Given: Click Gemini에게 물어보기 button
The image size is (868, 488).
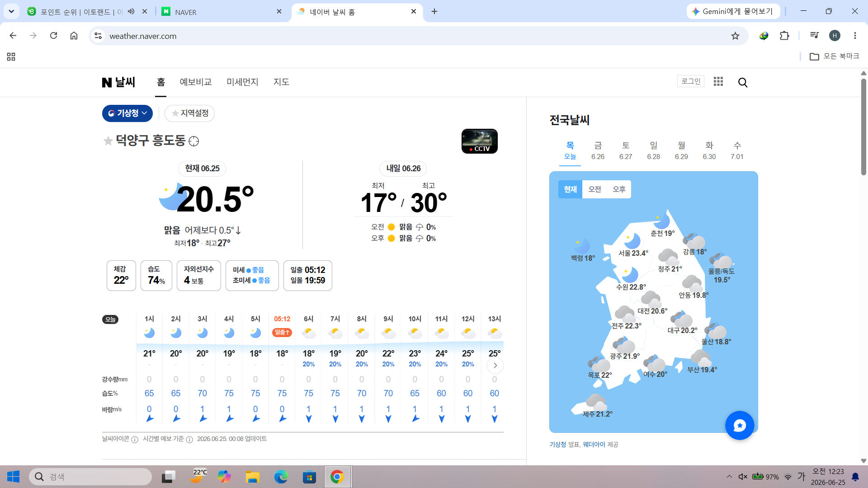Looking at the screenshot, I should (x=733, y=11).
